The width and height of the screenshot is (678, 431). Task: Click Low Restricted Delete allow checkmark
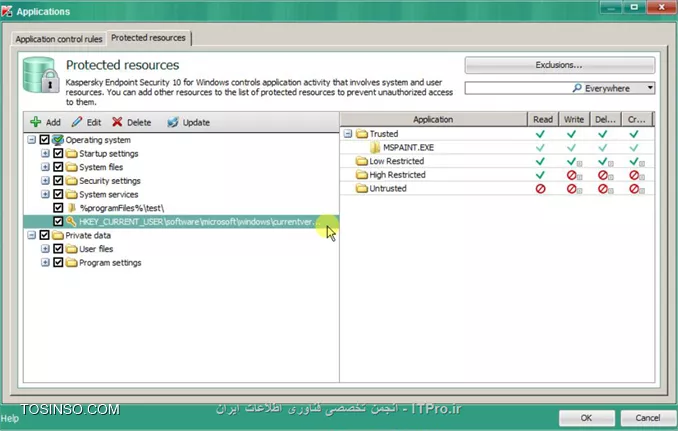pyautogui.click(x=603, y=161)
